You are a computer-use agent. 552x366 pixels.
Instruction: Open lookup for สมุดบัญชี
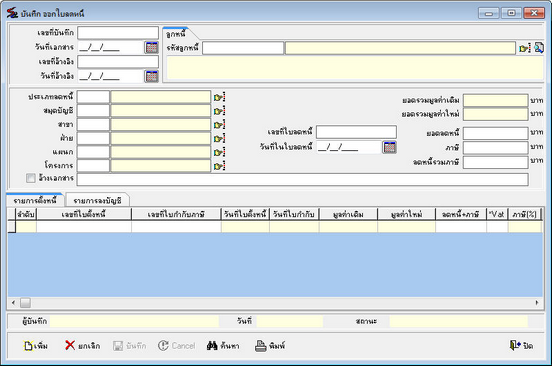219,111
